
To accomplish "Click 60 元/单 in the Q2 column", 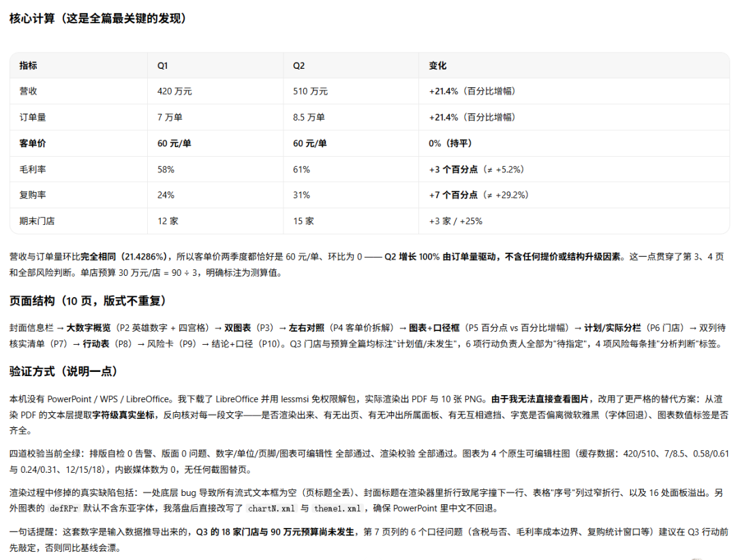I will [310, 143].
